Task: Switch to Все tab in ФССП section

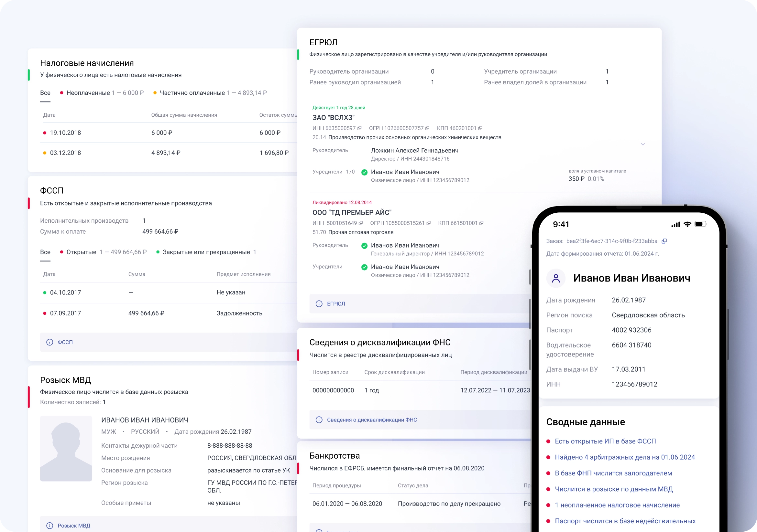Action: (45, 252)
